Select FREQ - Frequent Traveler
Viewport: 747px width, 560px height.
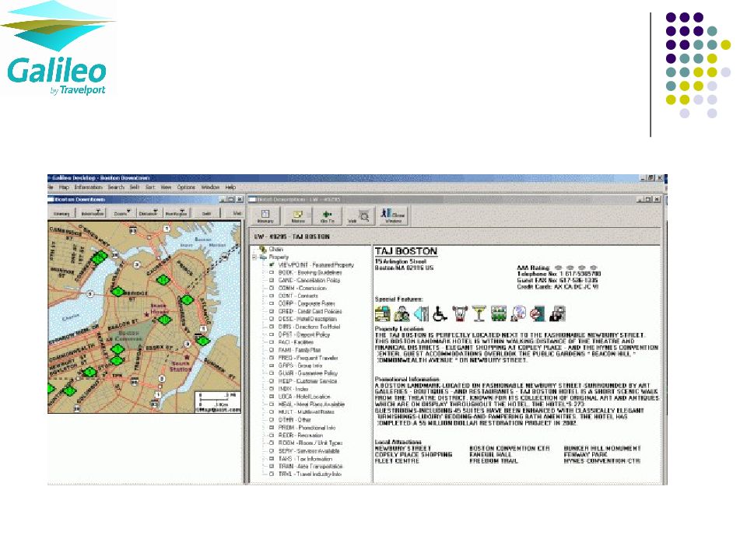[308, 358]
